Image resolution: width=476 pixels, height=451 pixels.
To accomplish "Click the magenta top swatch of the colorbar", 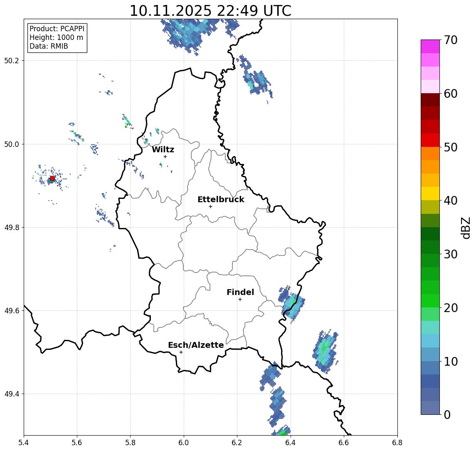I will click(x=430, y=47).
